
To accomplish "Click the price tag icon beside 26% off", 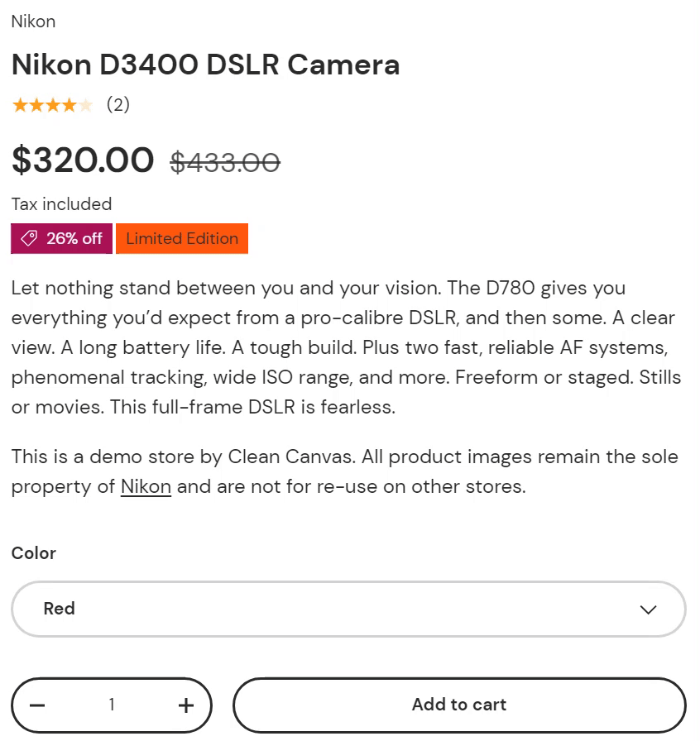I will point(29,239).
